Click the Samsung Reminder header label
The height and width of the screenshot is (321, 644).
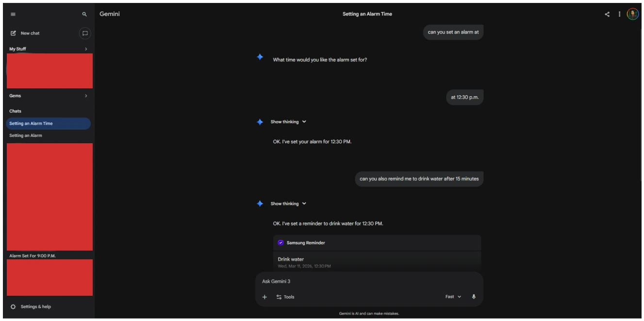tap(306, 243)
